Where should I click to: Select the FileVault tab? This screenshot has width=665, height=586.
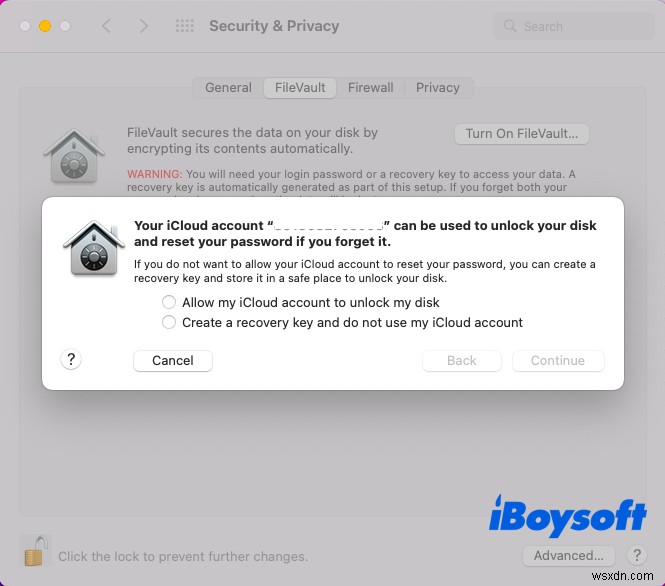[x=300, y=88]
